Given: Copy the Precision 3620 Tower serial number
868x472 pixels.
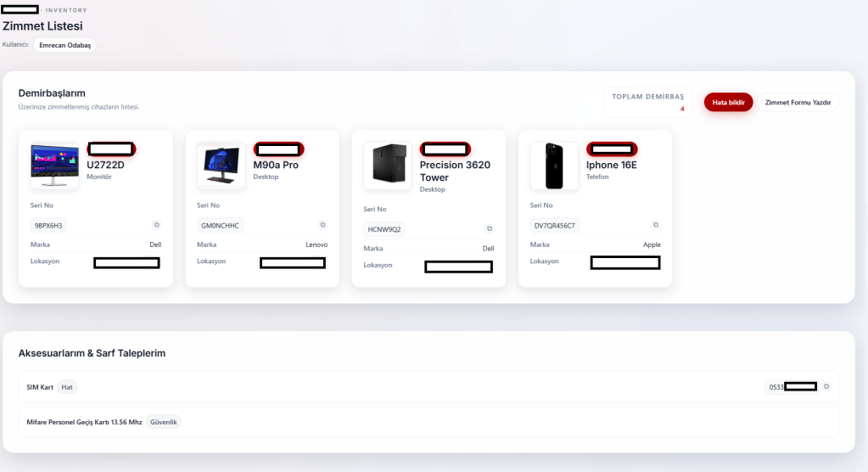Looking at the screenshot, I should point(489,229).
